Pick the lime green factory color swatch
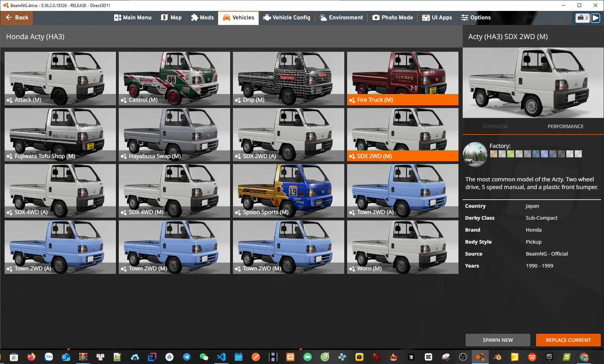This screenshot has width=604, height=364. click(x=511, y=154)
